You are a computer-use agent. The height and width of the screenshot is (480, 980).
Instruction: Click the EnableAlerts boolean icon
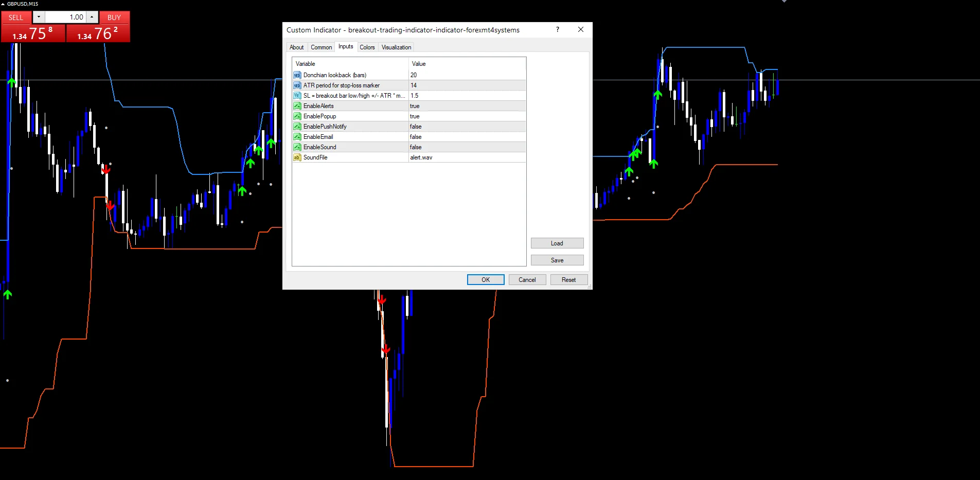297,106
